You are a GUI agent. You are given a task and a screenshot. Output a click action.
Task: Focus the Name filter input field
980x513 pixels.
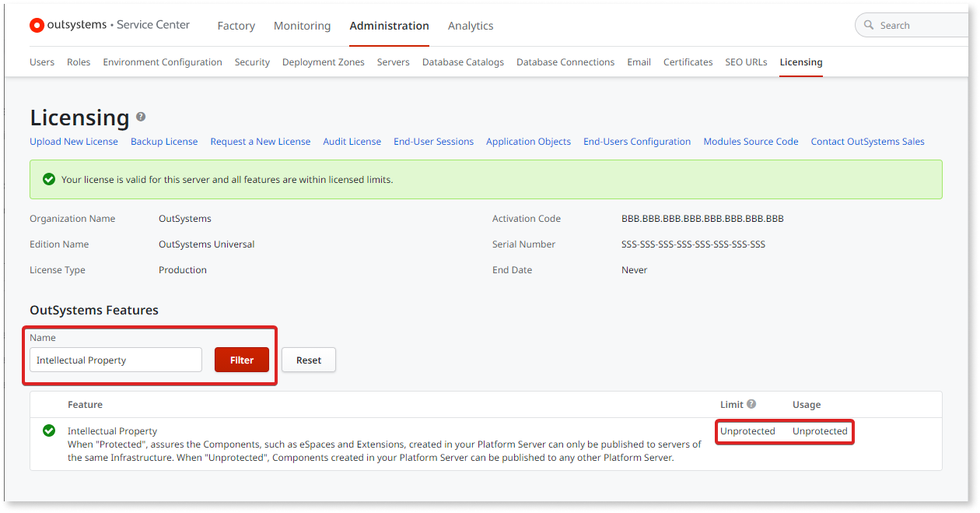[116, 360]
